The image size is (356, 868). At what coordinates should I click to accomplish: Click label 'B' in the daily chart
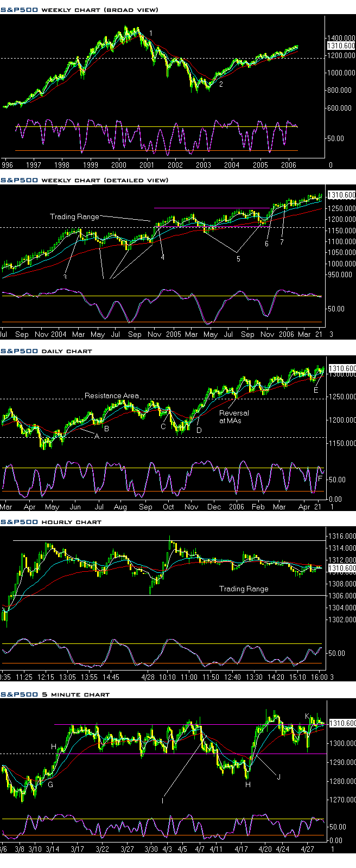point(106,429)
